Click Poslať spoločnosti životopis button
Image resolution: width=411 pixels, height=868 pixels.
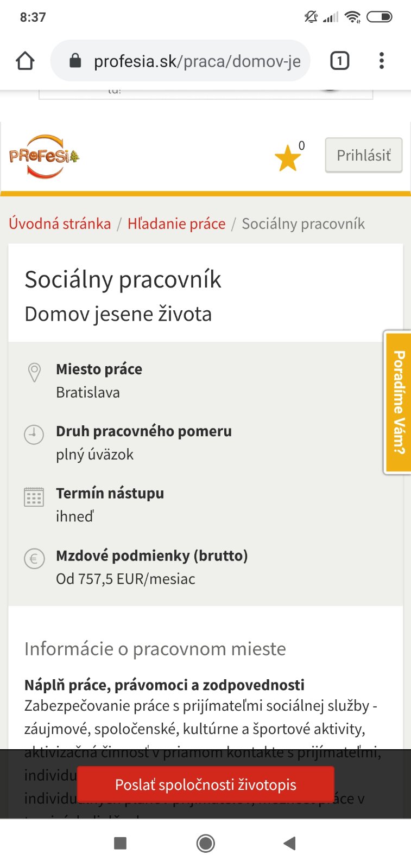205,784
